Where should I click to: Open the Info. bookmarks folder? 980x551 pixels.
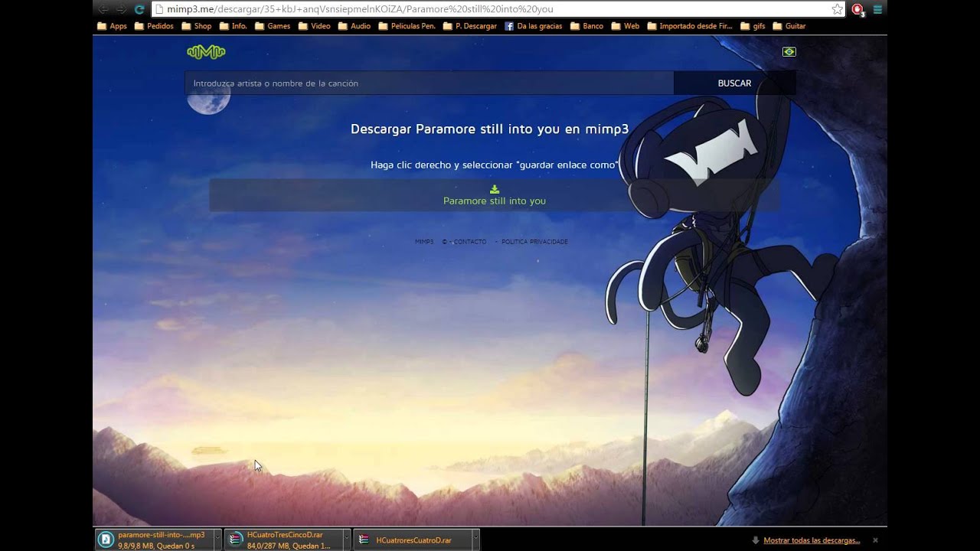point(233,26)
